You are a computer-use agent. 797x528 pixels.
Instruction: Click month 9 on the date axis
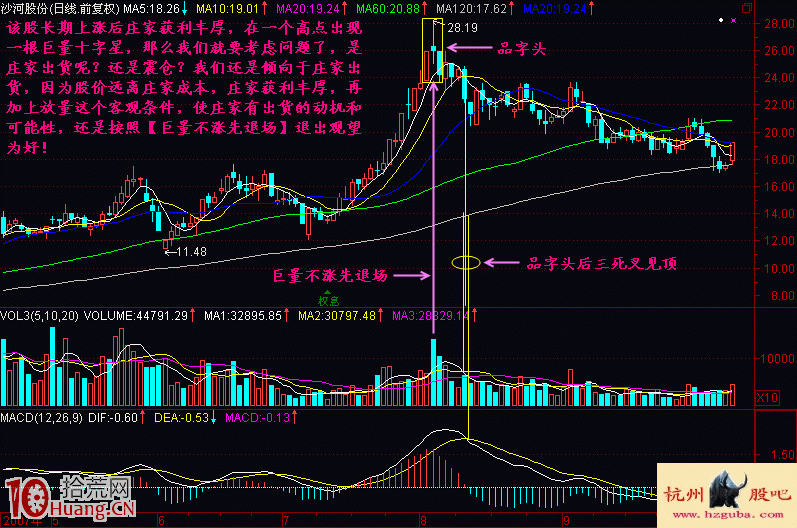pyautogui.click(x=566, y=521)
